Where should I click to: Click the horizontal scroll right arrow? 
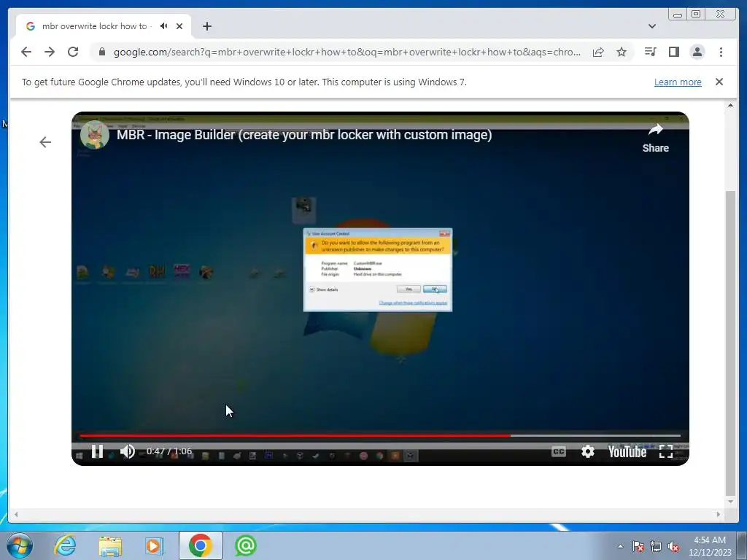coord(719,514)
